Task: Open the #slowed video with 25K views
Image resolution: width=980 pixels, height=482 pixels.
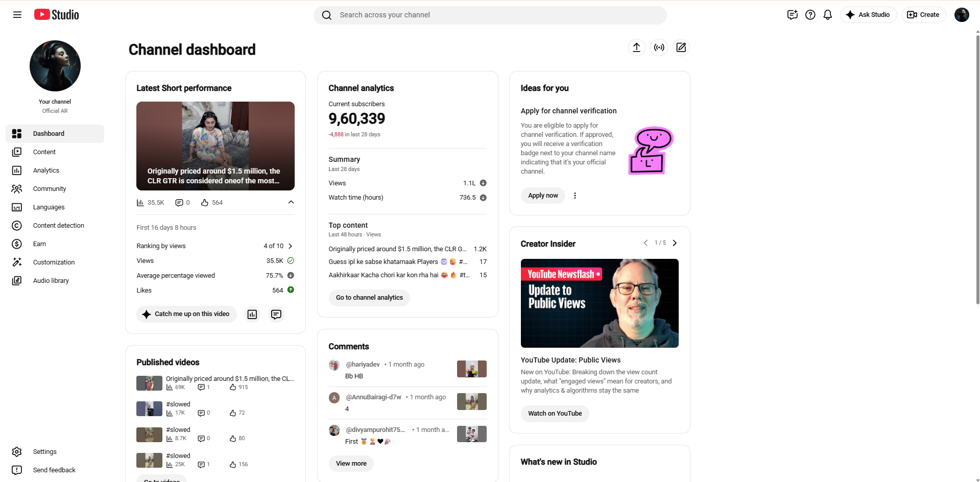Action: click(x=178, y=456)
